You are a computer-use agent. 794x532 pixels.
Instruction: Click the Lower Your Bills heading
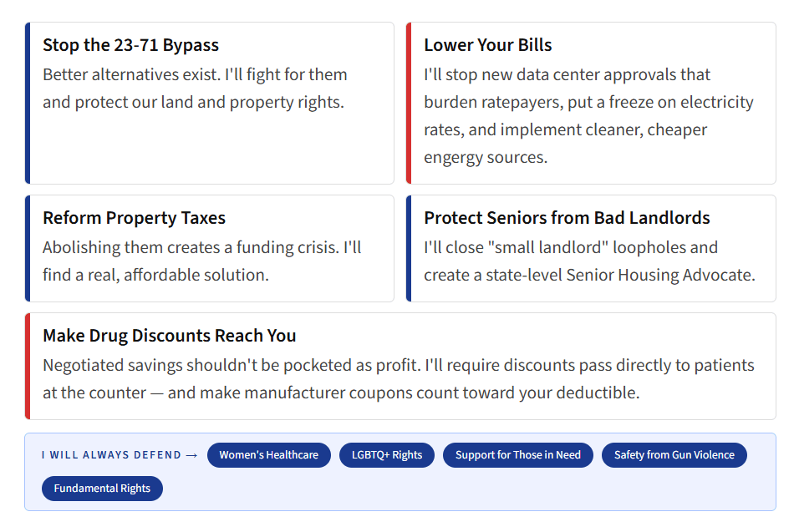487,45
